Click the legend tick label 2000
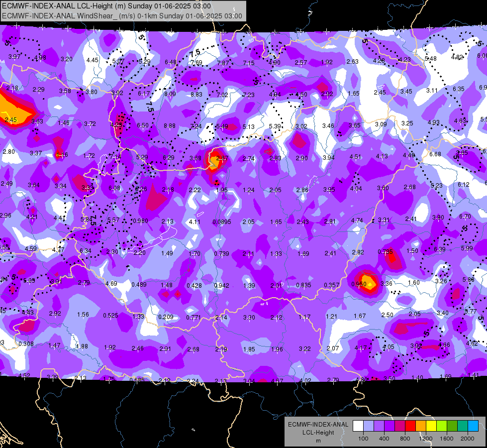 [468, 439]
